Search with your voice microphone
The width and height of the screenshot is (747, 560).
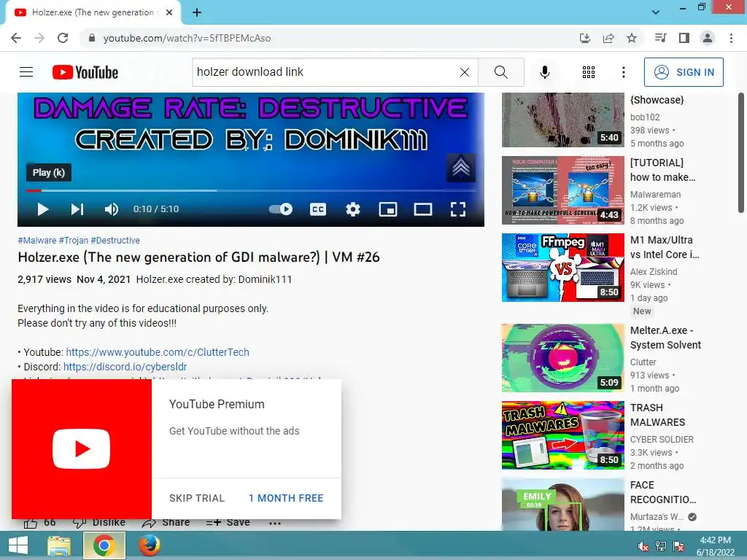[x=544, y=72]
